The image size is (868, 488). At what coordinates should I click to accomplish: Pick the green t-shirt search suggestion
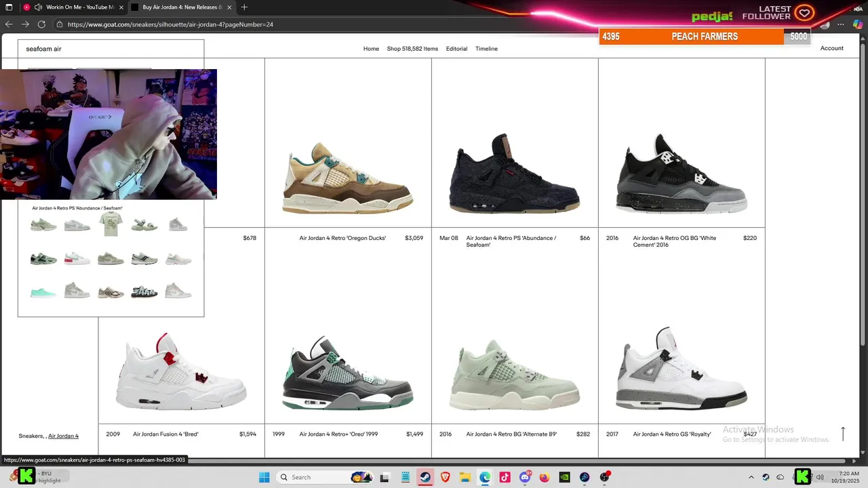111,224
